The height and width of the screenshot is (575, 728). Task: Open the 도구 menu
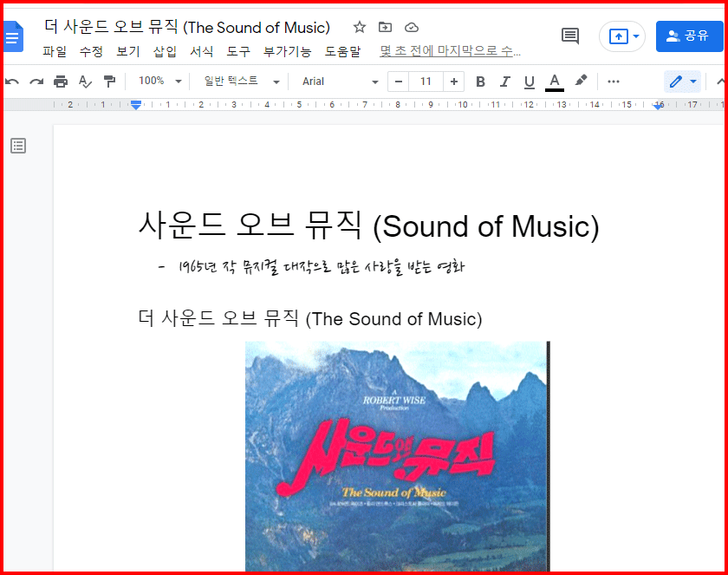coord(238,51)
